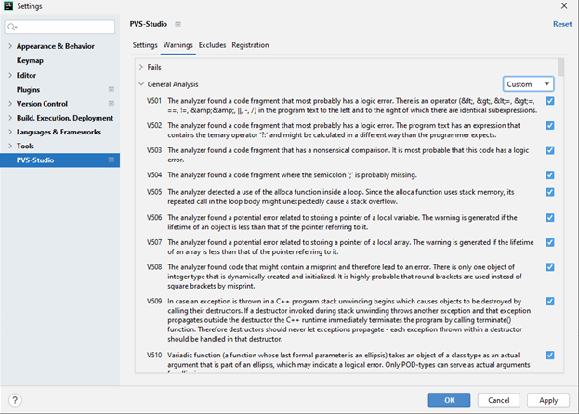Image resolution: width=579 pixels, height=414 pixels.
Task: Click the Reset link
Action: [x=562, y=24]
